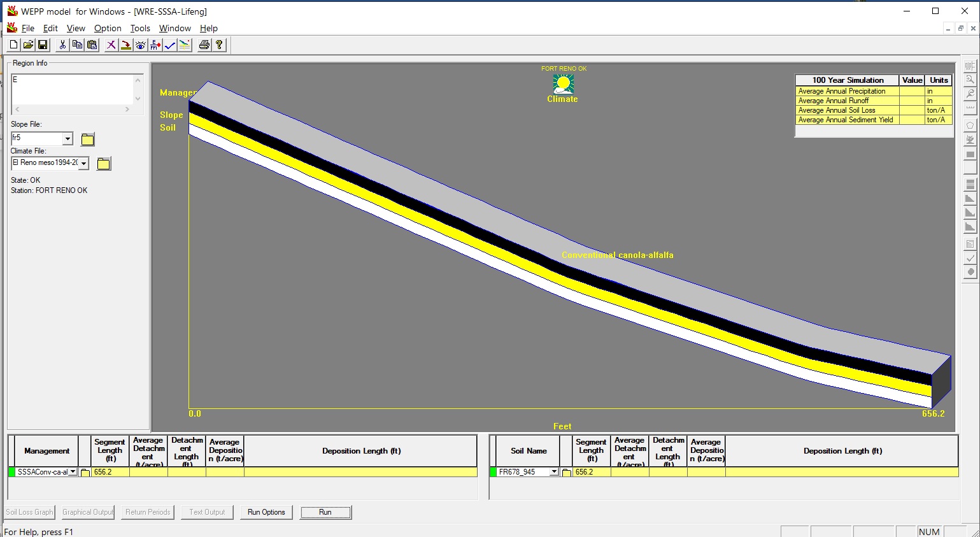The image size is (980, 537).
Task: Expand the FR678_945 soil name dropdown
Action: point(554,472)
